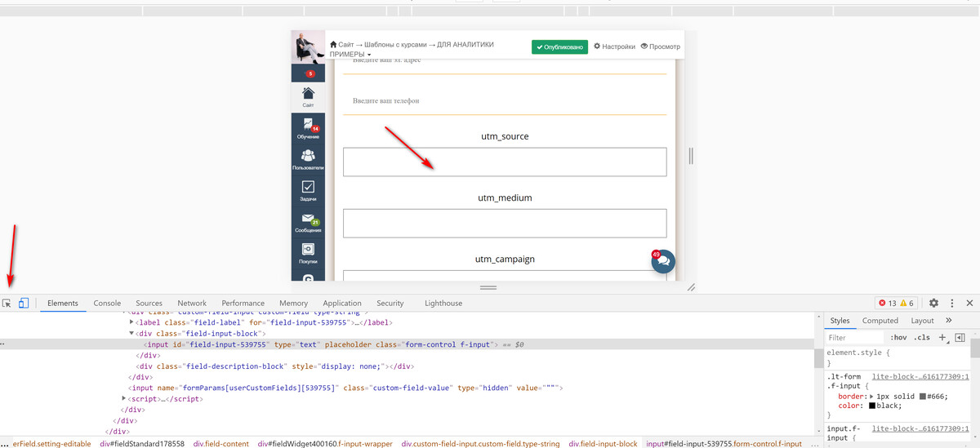Switch to the Console tab
This screenshot has width=980, height=448.
pos(107,303)
